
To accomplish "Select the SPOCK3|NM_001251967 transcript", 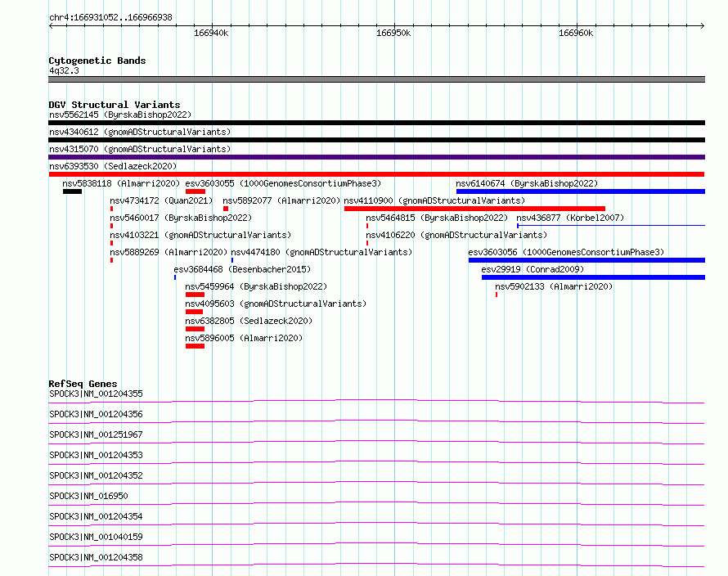I will (x=96, y=434).
